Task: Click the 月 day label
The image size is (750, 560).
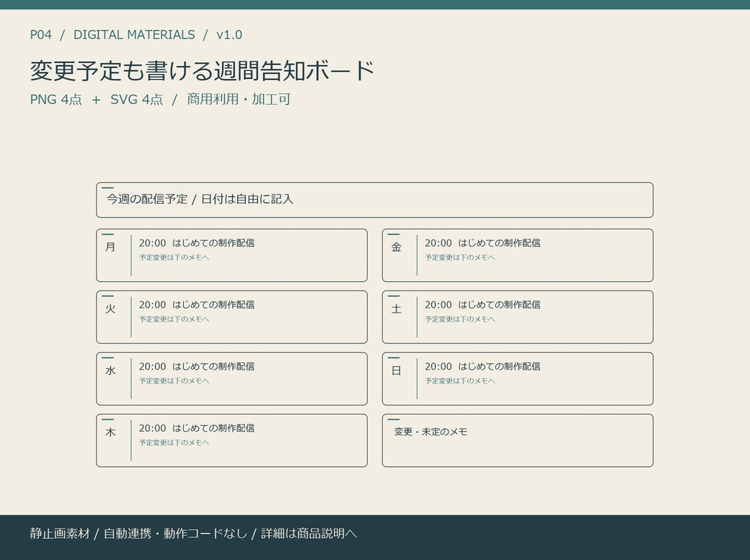Action: (x=111, y=247)
